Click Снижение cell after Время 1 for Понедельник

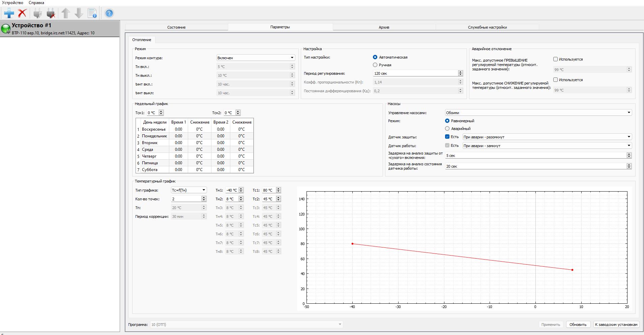point(200,136)
